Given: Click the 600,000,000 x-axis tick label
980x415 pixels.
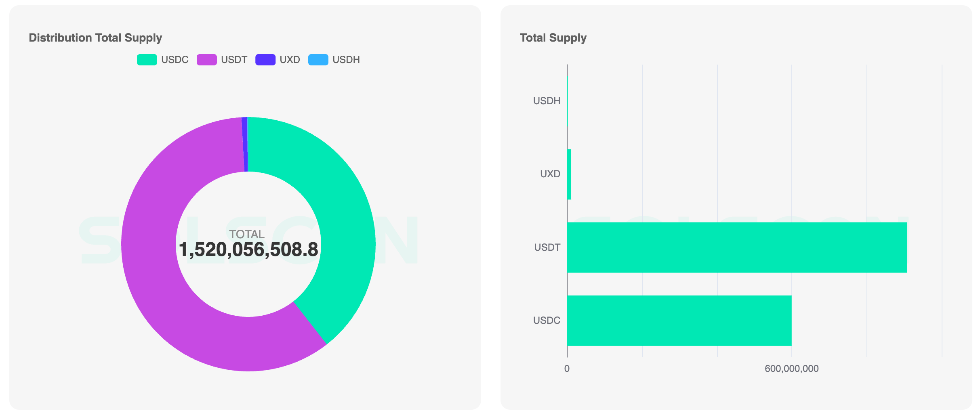Looking at the screenshot, I should pos(791,369).
